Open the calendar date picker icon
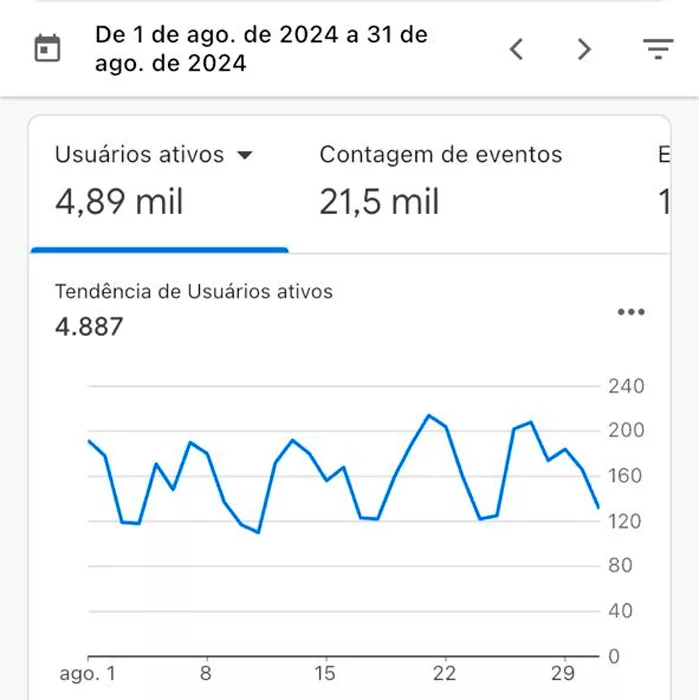 tap(47, 49)
